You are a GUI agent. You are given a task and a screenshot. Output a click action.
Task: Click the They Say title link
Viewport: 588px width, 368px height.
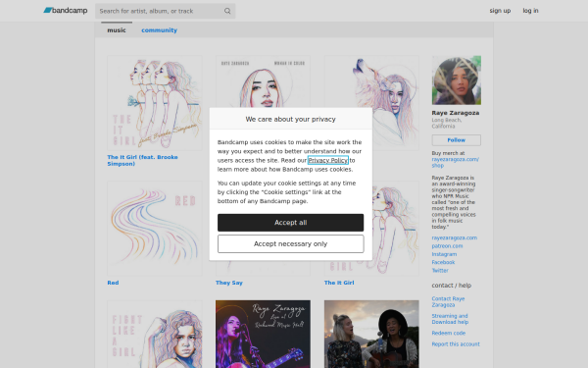tap(229, 283)
